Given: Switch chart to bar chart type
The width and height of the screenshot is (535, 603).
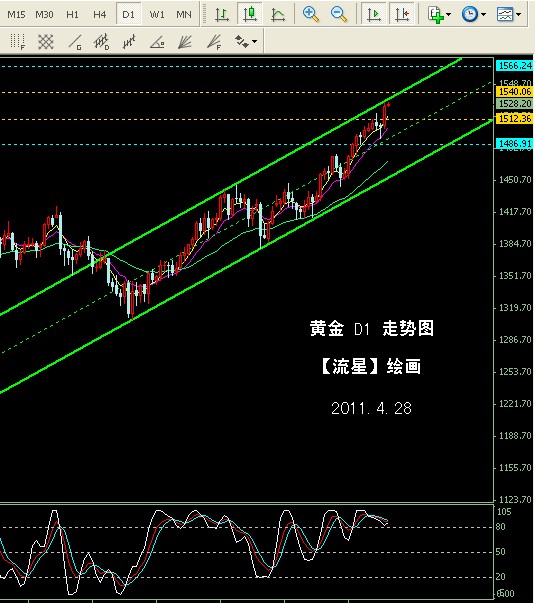Looking at the screenshot, I should 222,14.
